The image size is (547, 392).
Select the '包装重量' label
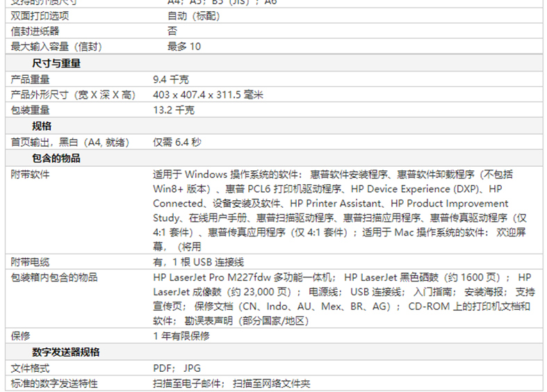pyautogui.click(x=30, y=111)
